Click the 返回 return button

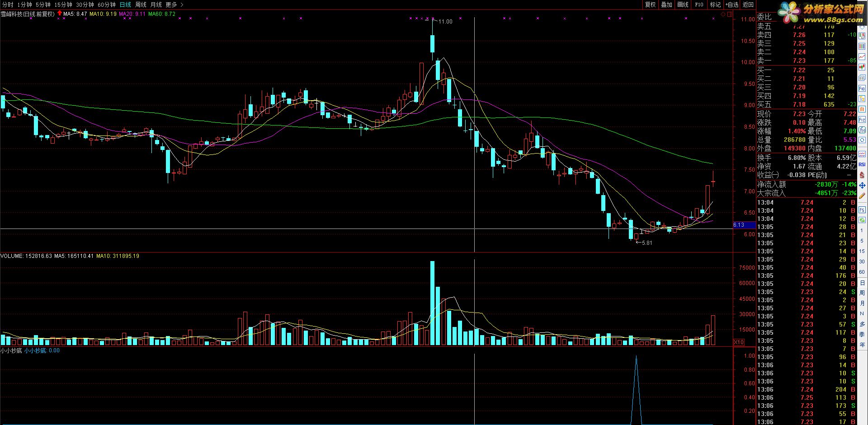pyautogui.click(x=748, y=5)
